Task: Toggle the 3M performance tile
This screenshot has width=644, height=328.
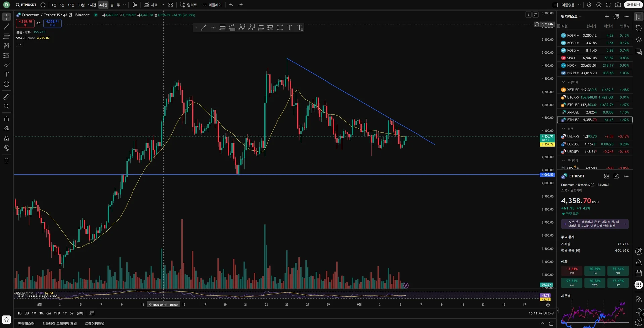Action: pos(618,271)
